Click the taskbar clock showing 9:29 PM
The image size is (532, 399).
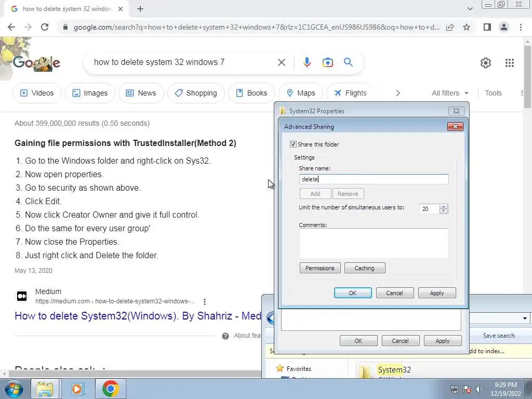click(x=506, y=389)
